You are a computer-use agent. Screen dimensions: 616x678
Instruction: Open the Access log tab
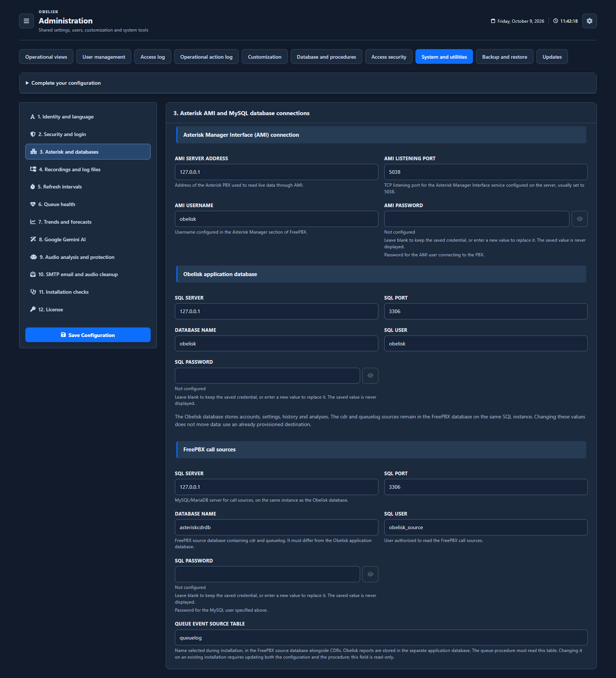153,56
